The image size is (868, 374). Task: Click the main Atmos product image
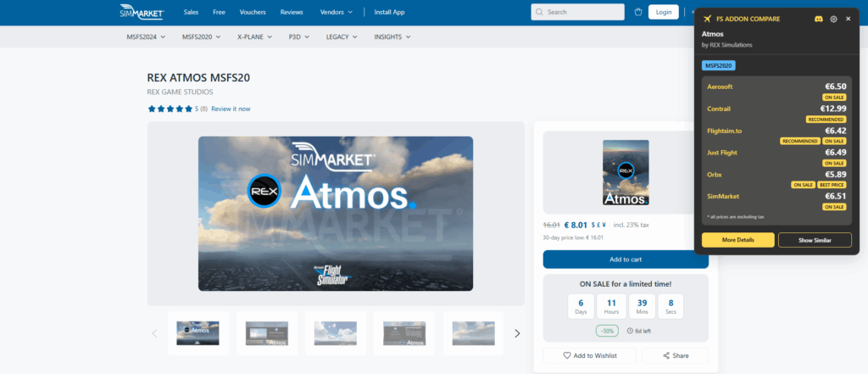(x=336, y=214)
